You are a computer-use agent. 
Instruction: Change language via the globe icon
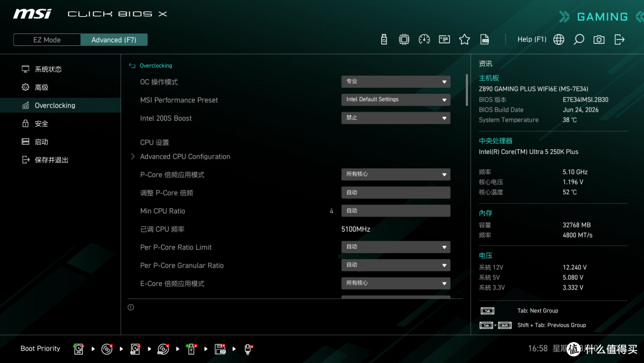tap(559, 39)
